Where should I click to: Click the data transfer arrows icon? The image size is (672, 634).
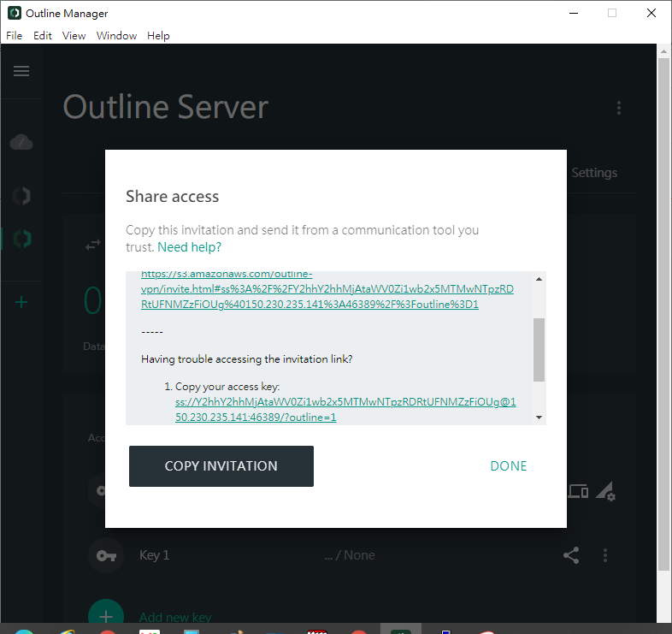[x=93, y=245]
